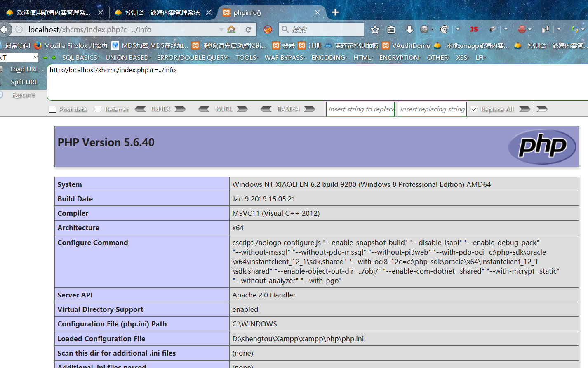Open the ENCRYPTION dropdown
This screenshot has width=588, height=368.
click(400, 57)
